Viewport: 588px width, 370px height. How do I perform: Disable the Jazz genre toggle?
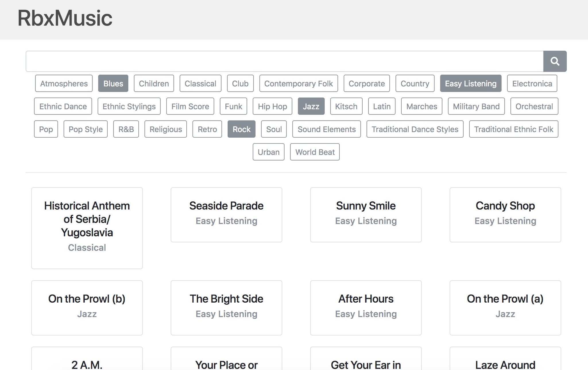[x=311, y=106]
